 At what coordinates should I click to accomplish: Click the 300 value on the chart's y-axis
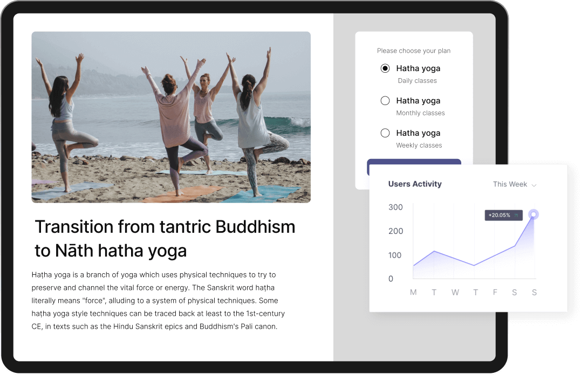point(395,207)
